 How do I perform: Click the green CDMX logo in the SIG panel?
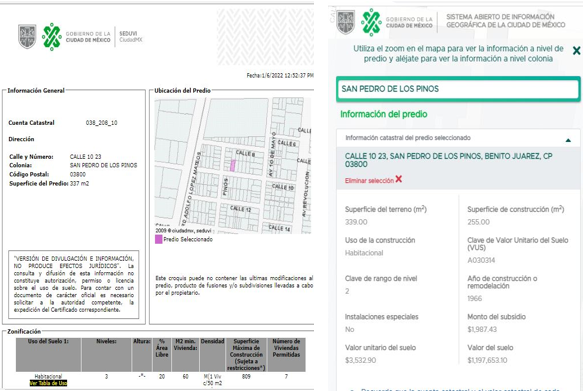(x=371, y=22)
